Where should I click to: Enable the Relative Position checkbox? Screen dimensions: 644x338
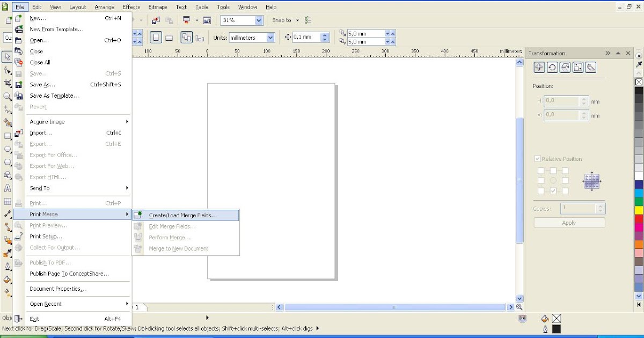point(537,159)
